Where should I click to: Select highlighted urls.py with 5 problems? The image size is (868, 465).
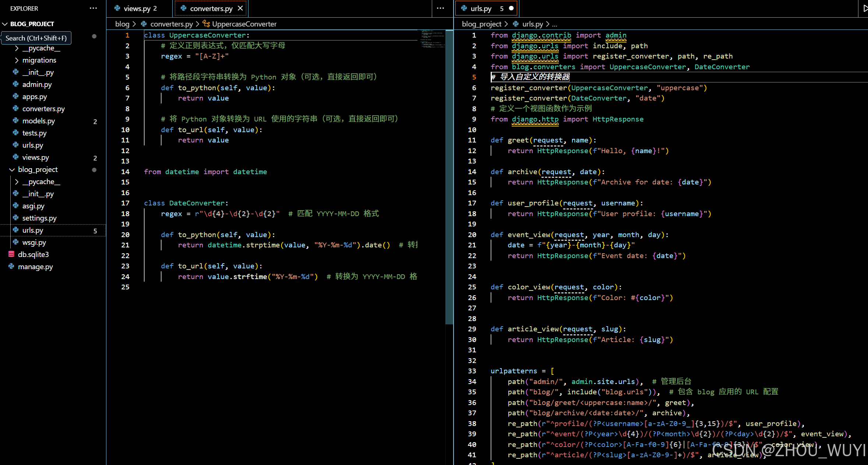[53, 230]
